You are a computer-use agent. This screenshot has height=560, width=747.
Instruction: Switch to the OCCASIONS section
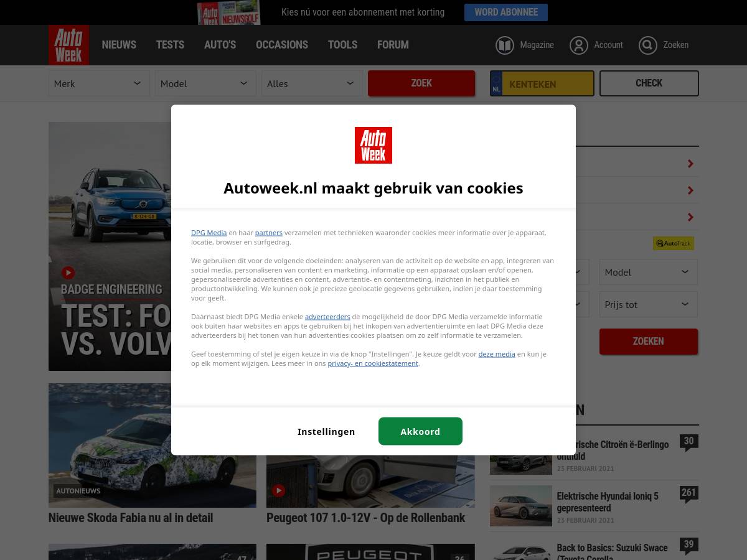(281, 45)
